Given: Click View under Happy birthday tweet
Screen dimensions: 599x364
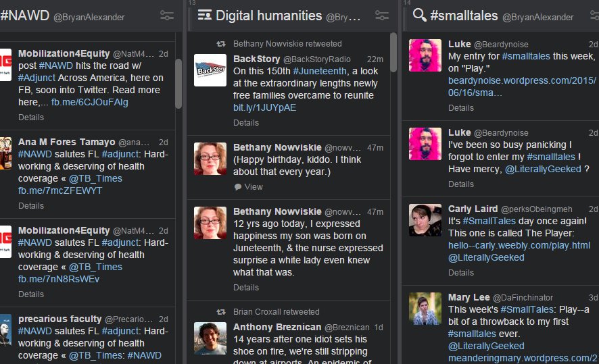Looking at the screenshot, I should coord(254,187).
